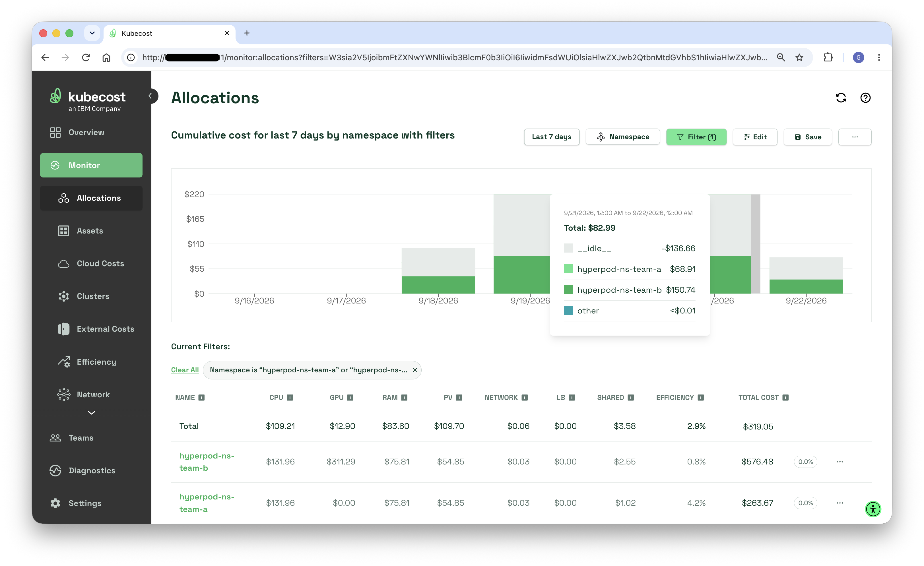
Task: Remove the Namespace filter chip with X
Action: [415, 370]
